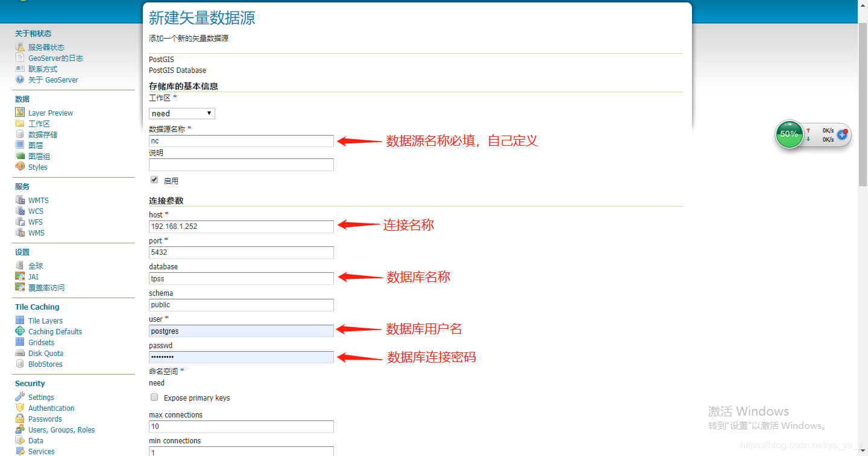The width and height of the screenshot is (868, 456).
Task: Click the BlobStores icon
Action: coord(20,364)
